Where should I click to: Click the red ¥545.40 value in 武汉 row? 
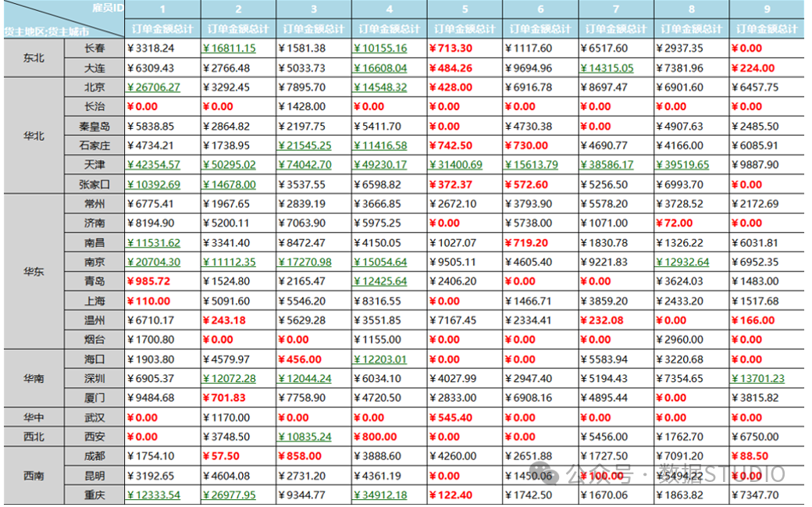(x=451, y=417)
